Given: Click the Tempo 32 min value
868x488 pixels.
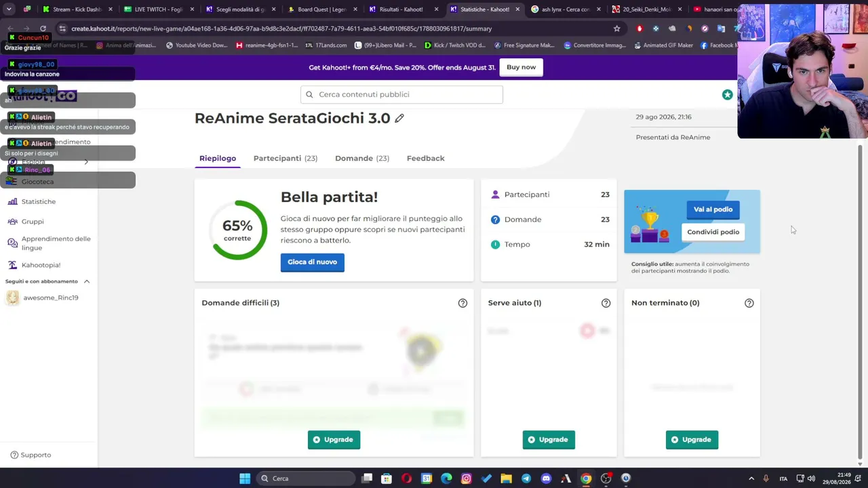Looking at the screenshot, I should click(x=597, y=245).
